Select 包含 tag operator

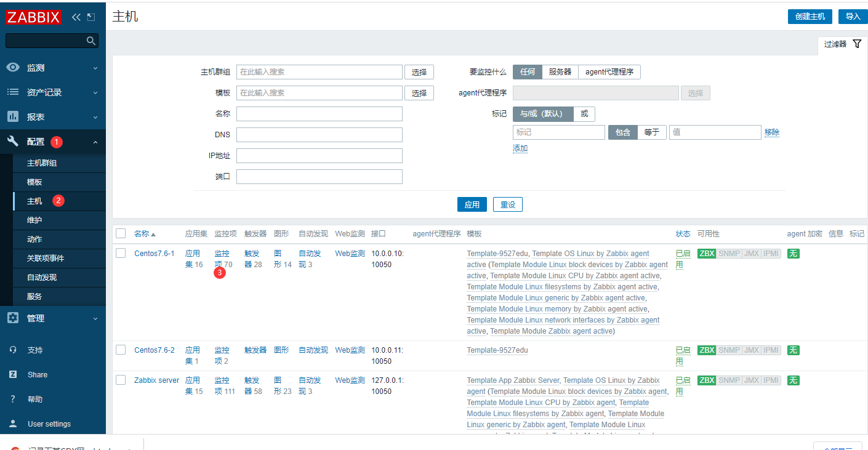(623, 132)
